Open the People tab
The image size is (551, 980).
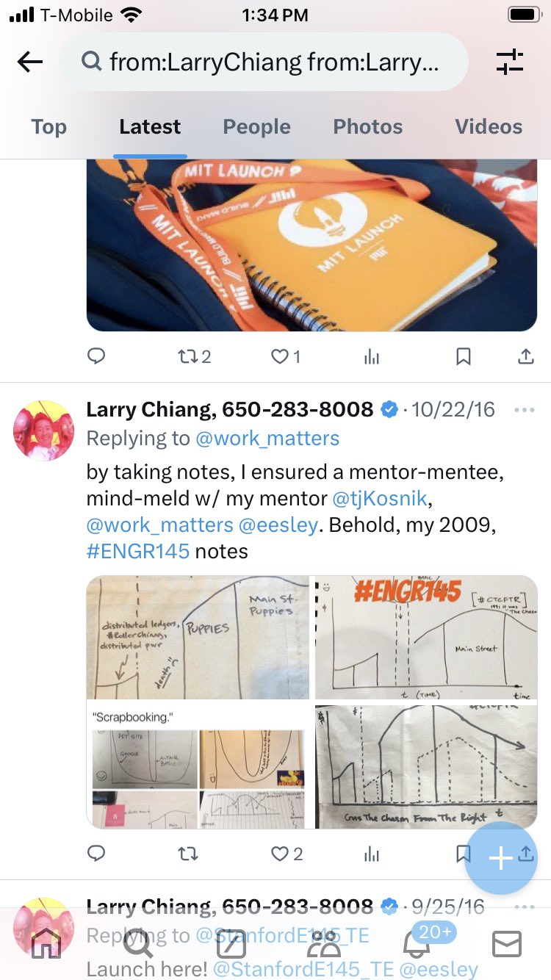tap(257, 126)
